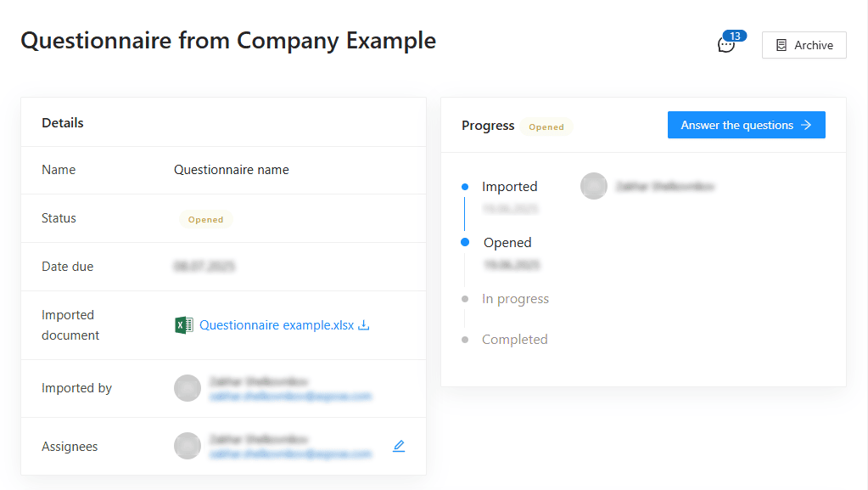868x490 pixels.
Task: Click the Opened status badge in Details
Action: coord(205,218)
